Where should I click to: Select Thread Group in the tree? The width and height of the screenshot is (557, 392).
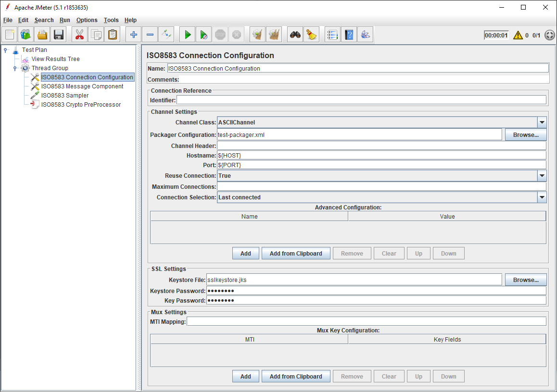50,68
